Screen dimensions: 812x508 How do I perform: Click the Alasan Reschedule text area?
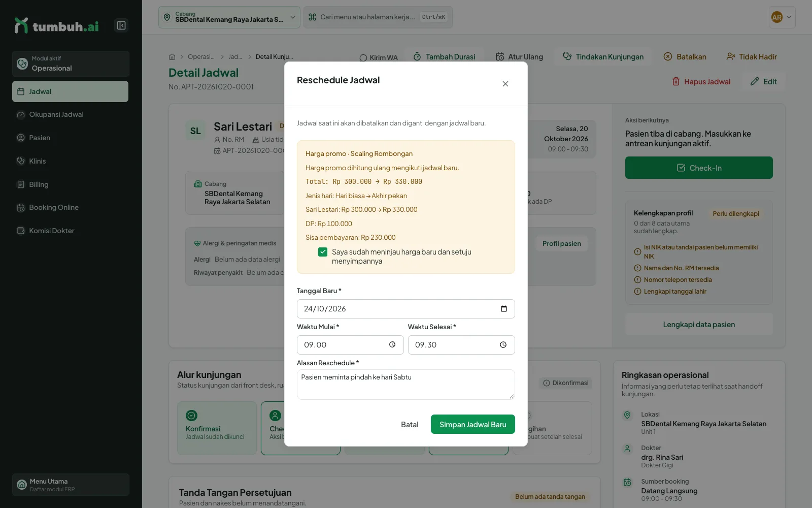405,385
